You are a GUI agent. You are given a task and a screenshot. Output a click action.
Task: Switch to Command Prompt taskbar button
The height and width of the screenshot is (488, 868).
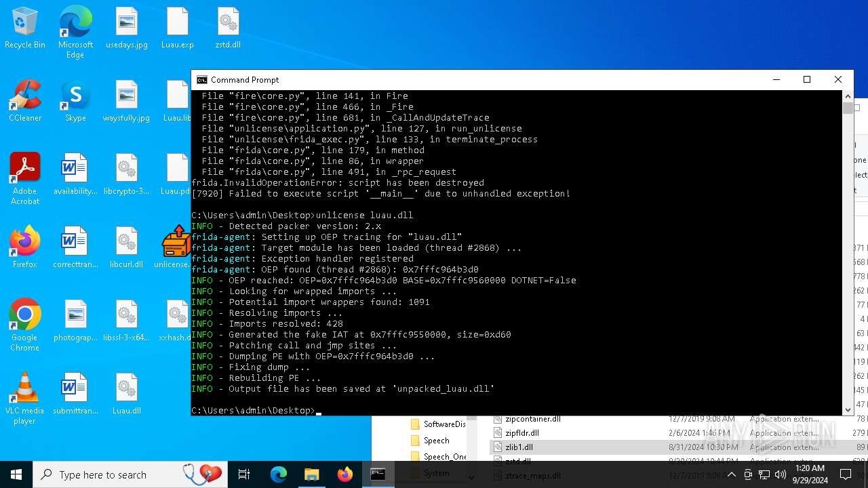(378, 474)
